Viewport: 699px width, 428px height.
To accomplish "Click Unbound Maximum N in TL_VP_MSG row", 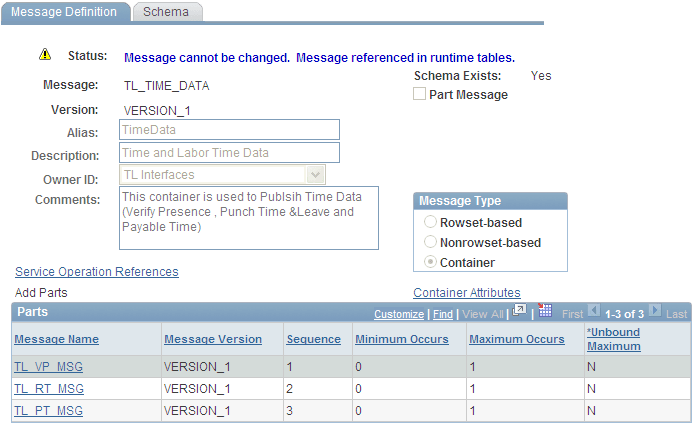I will click(591, 366).
